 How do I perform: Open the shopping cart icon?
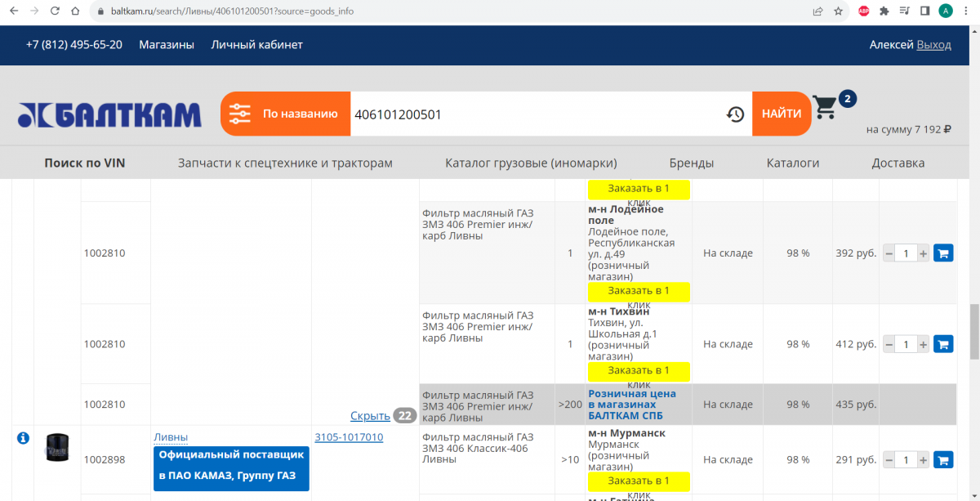point(825,108)
